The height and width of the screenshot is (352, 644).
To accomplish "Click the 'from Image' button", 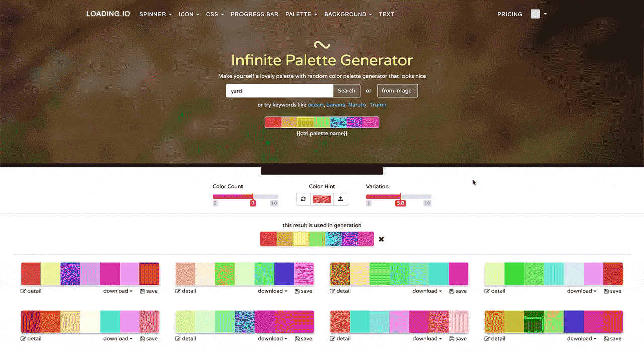I will [x=397, y=91].
